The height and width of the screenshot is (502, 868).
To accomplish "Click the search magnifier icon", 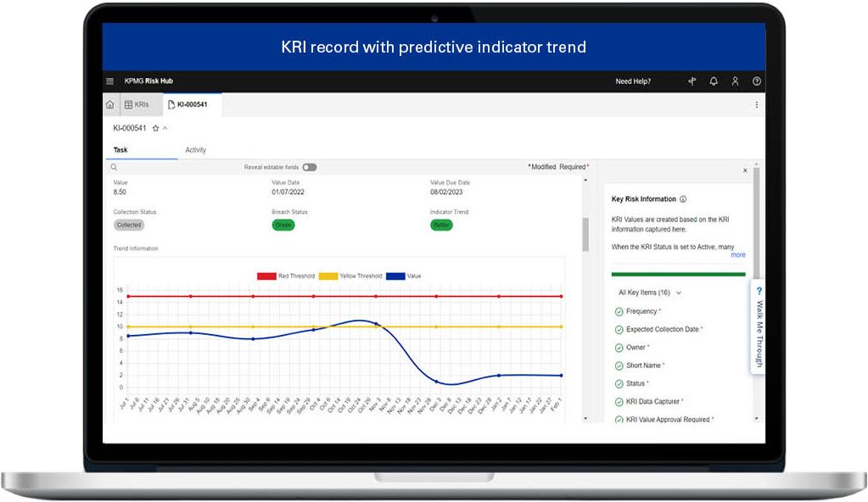I will coord(114,167).
